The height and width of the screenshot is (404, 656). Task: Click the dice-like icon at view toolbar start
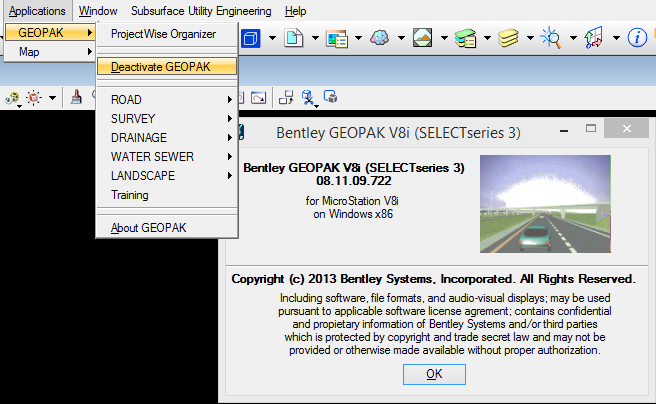13,99
